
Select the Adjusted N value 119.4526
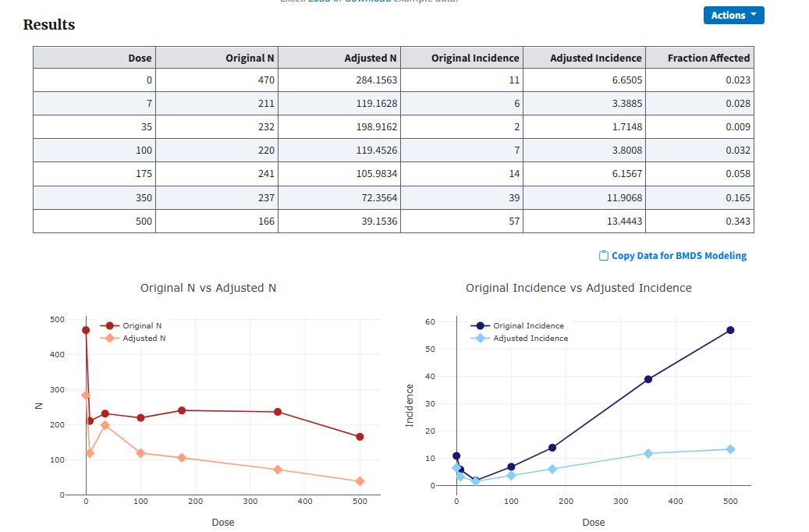[377, 150]
